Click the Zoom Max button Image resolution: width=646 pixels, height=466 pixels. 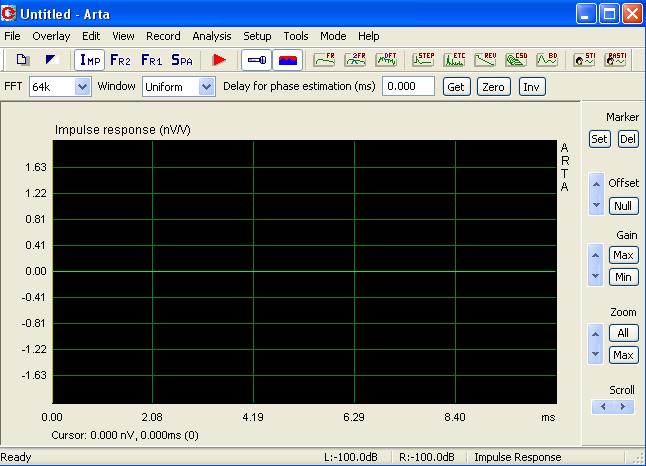623,355
